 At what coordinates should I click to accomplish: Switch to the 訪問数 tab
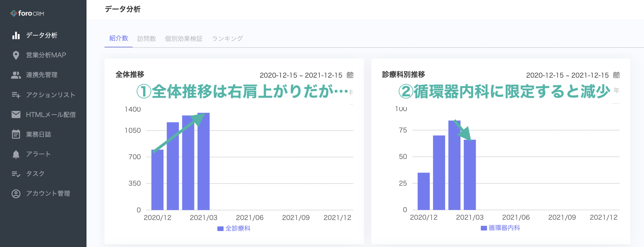[x=146, y=39]
